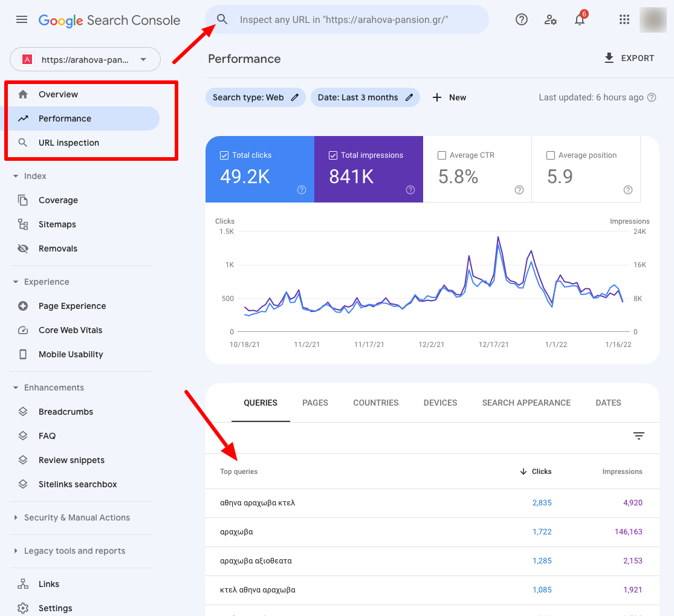
Task: Switch to the Search Appearance tab
Action: (526, 403)
